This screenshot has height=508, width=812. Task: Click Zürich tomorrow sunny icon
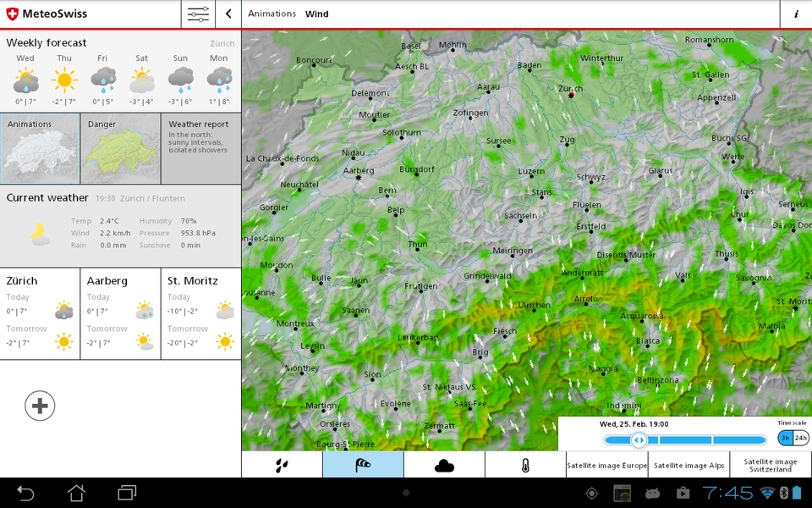64,341
